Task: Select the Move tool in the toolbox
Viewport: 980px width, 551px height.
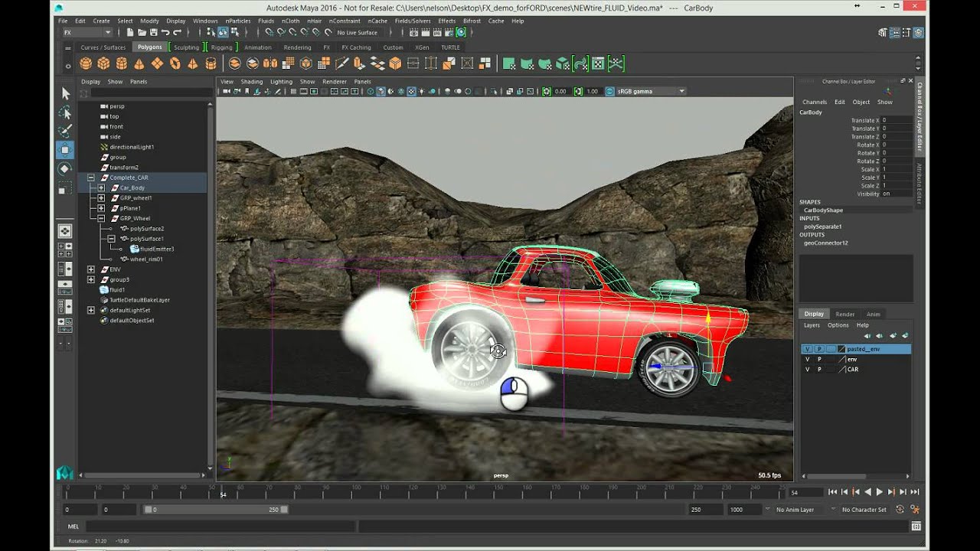Action: (x=65, y=150)
